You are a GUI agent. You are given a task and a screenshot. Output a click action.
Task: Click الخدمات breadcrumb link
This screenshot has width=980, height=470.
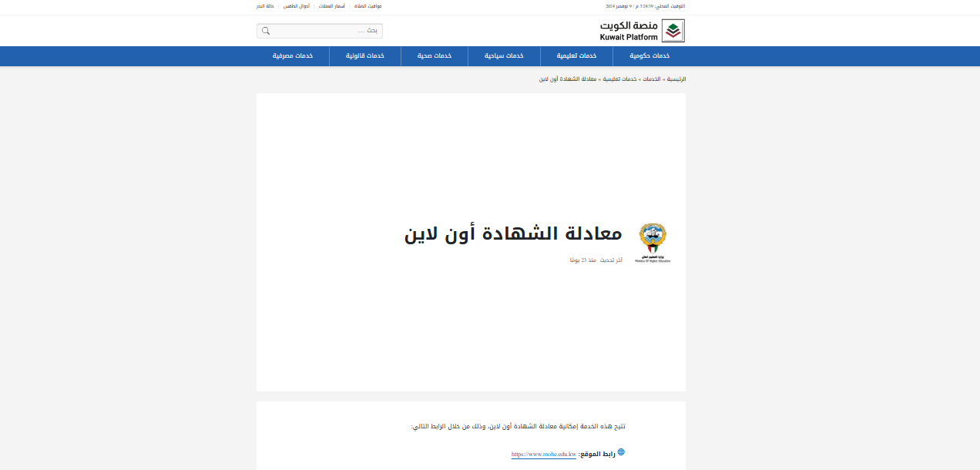(652, 79)
